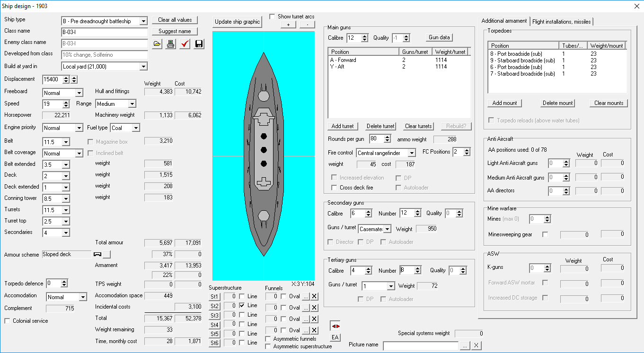The width and height of the screenshot is (644, 353).
Task: Click the Add turret button
Action: click(343, 126)
